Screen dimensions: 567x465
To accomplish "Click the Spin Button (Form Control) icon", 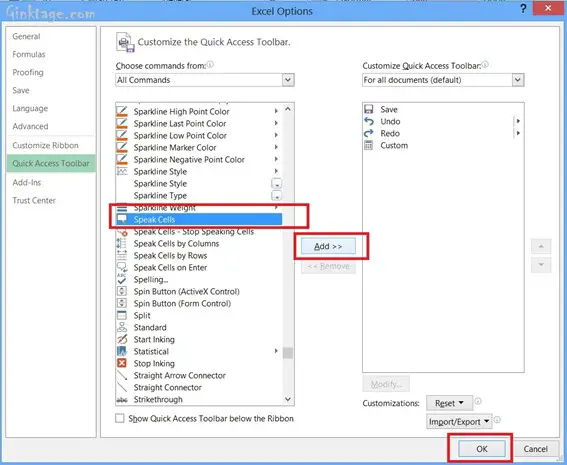I will click(122, 303).
